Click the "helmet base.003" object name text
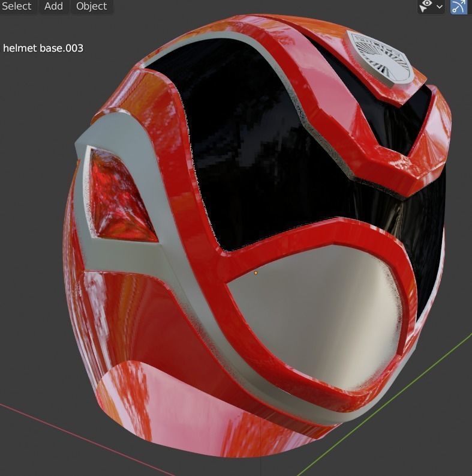The image size is (472, 476). click(x=43, y=48)
